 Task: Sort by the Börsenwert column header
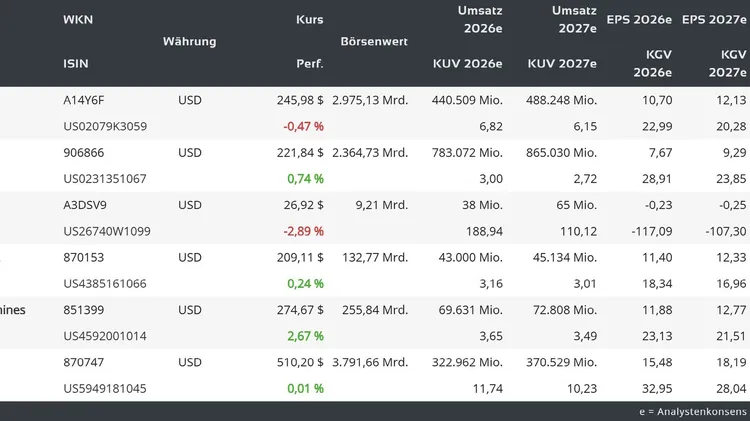(374, 42)
